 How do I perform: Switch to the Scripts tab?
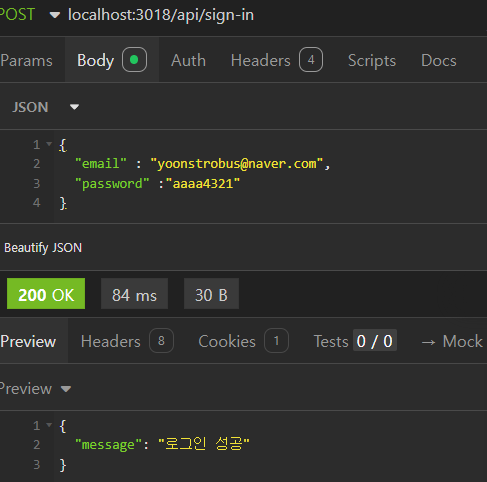pos(372,61)
